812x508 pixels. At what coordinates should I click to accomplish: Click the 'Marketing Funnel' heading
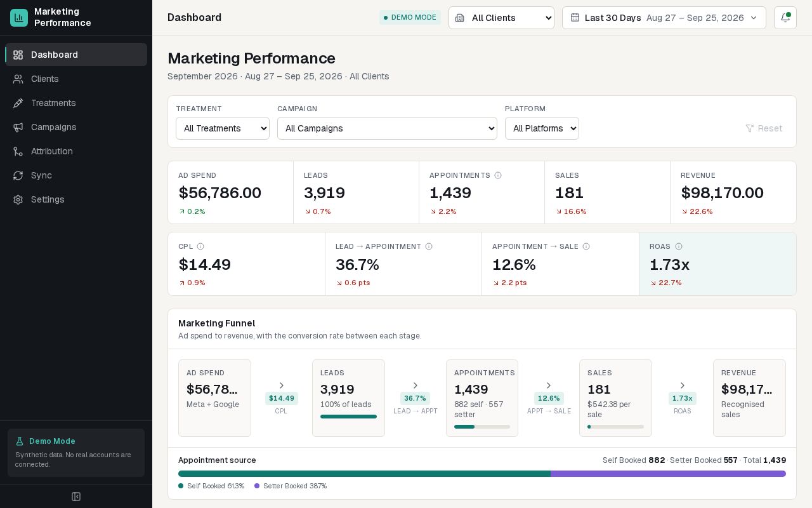tap(216, 323)
